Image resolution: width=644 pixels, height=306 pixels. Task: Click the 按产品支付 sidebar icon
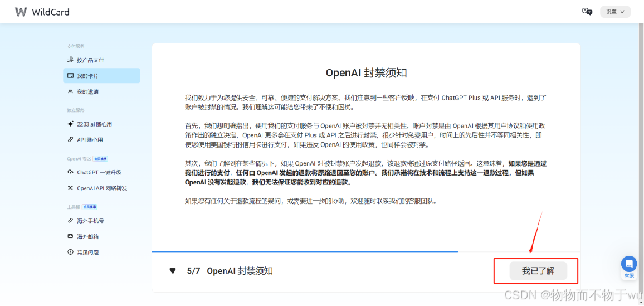coord(70,60)
